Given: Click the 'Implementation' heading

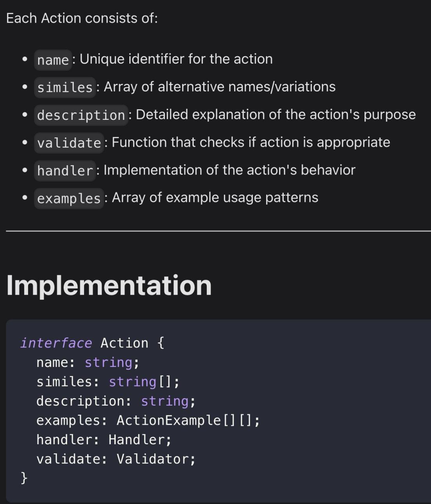Looking at the screenshot, I should pyautogui.click(x=109, y=285).
